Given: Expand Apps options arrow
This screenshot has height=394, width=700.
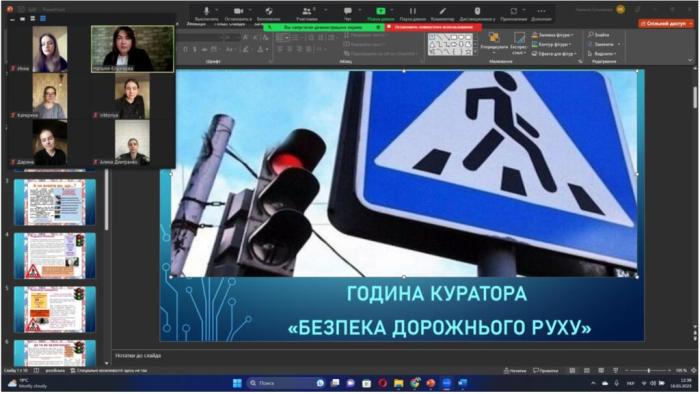Looking at the screenshot, I should [524, 9].
